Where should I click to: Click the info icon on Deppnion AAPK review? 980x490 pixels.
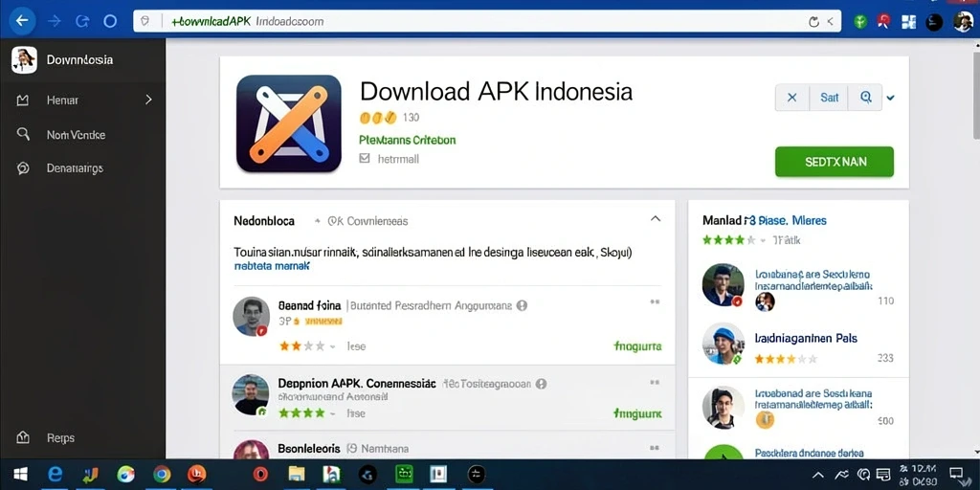[x=542, y=384]
